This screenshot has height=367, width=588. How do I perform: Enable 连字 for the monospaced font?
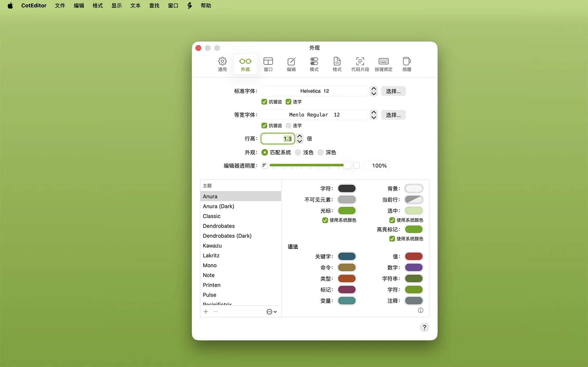click(288, 126)
